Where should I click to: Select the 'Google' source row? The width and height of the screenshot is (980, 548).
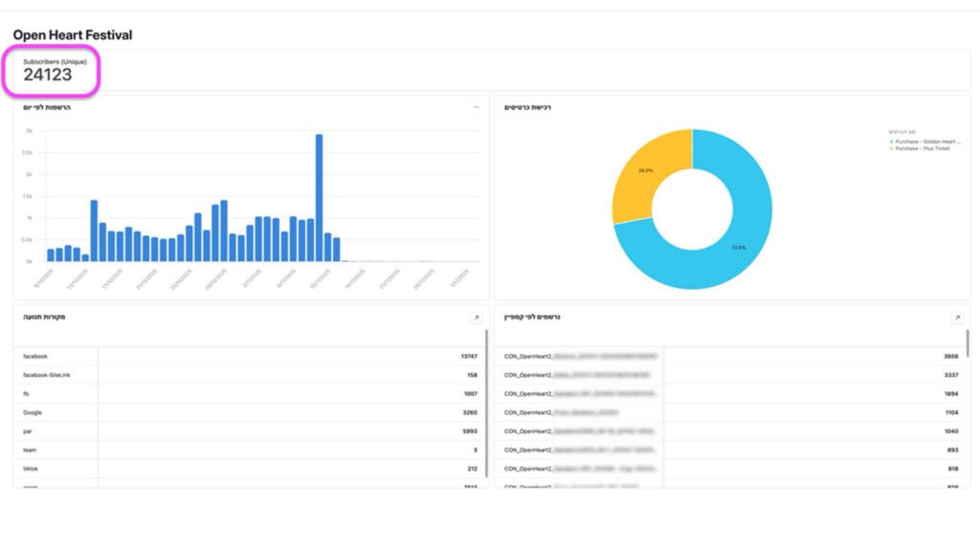tap(250, 412)
